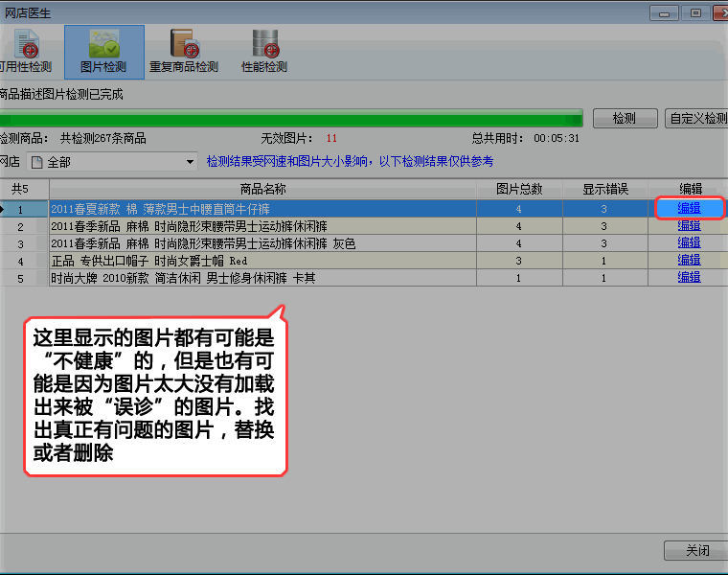Open 编辑 link for 运动裤休闲裤 灰色 row

(689, 242)
